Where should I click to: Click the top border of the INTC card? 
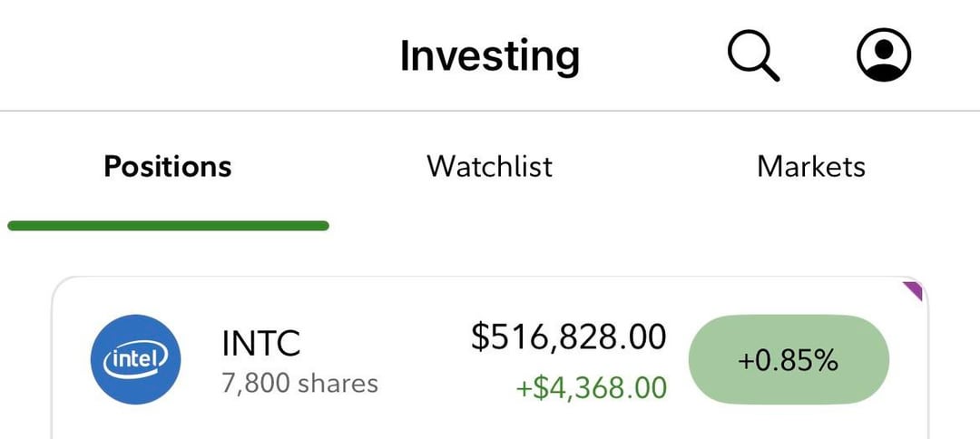click(490, 278)
